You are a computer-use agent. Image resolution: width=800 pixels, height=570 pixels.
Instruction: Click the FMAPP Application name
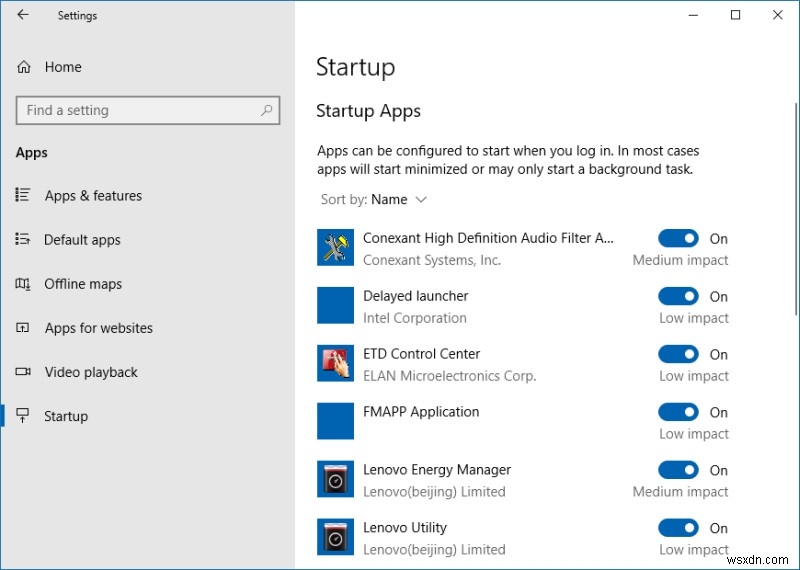pos(421,412)
